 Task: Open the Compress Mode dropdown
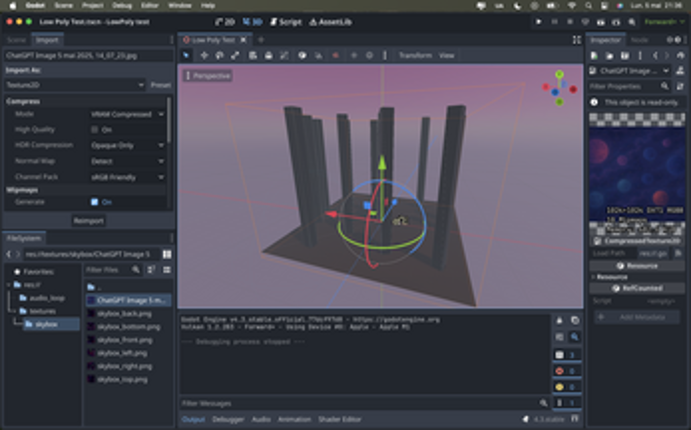(127, 114)
